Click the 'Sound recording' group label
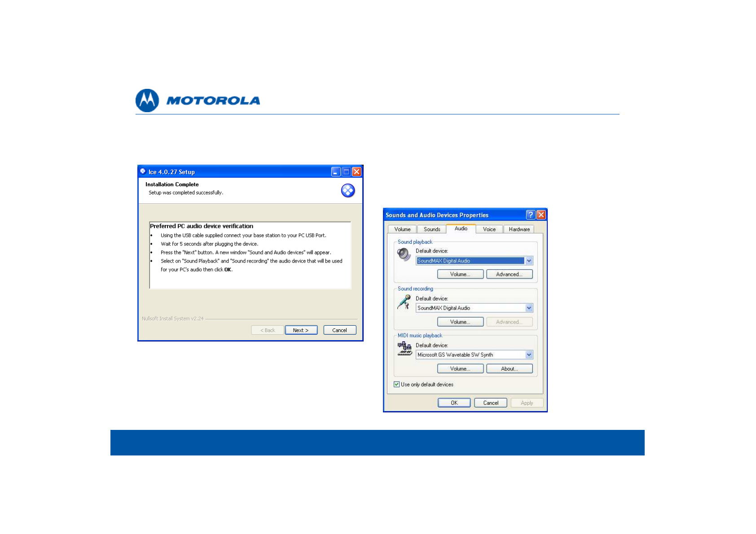 point(415,289)
